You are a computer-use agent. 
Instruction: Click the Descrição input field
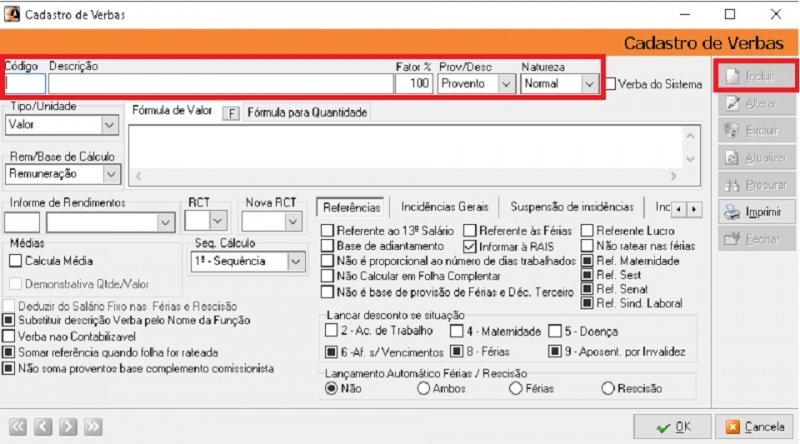pos(221,84)
